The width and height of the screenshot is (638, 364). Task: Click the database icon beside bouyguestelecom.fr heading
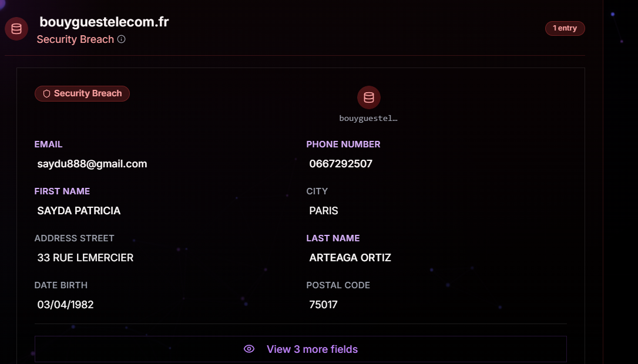(x=16, y=29)
